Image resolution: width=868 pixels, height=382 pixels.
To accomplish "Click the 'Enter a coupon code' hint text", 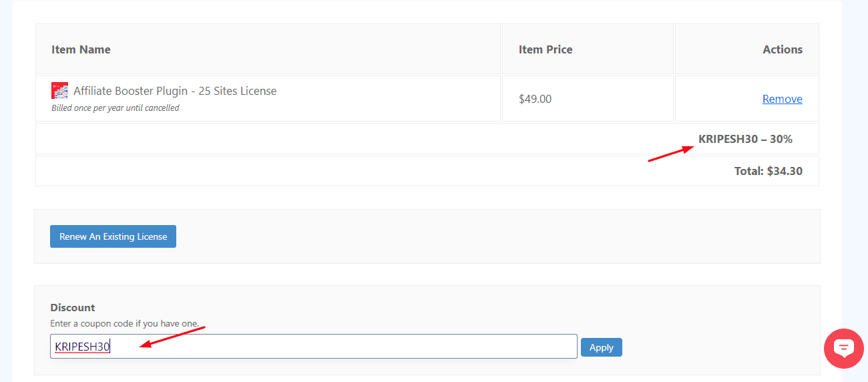I will pyautogui.click(x=124, y=323).
